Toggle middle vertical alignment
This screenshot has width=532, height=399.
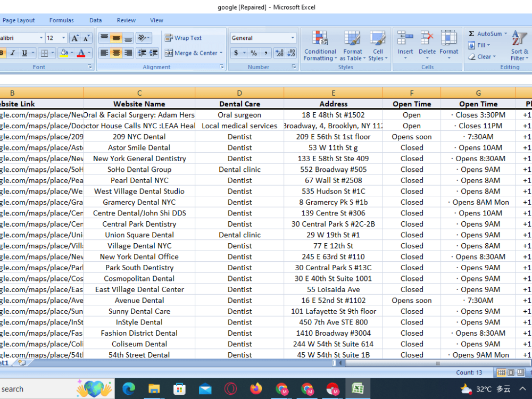[116, 38]
